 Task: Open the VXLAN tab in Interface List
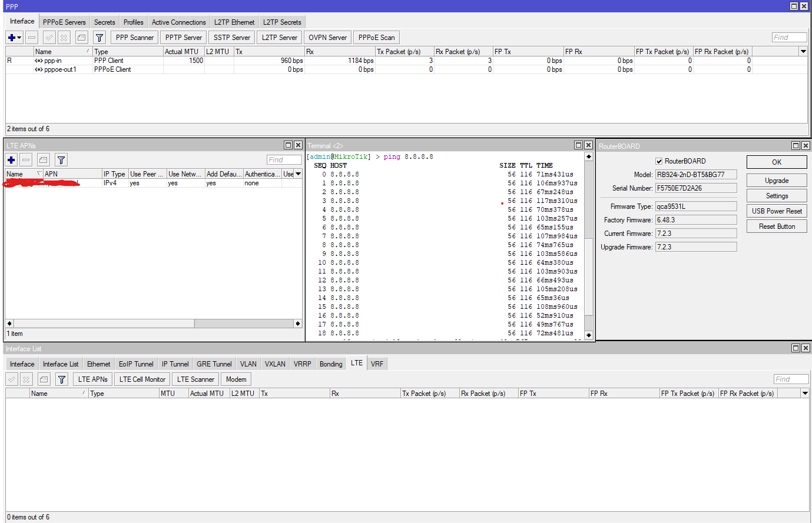(274, 364)
